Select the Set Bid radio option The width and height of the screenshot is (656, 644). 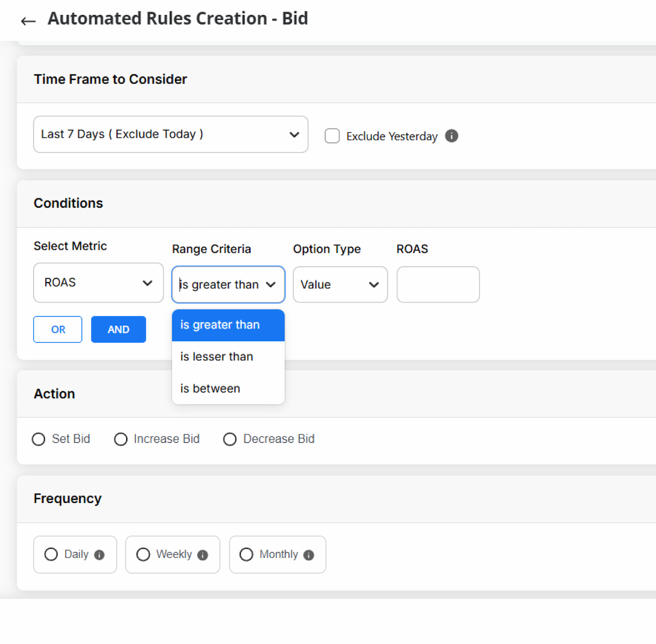pos(38,439)
